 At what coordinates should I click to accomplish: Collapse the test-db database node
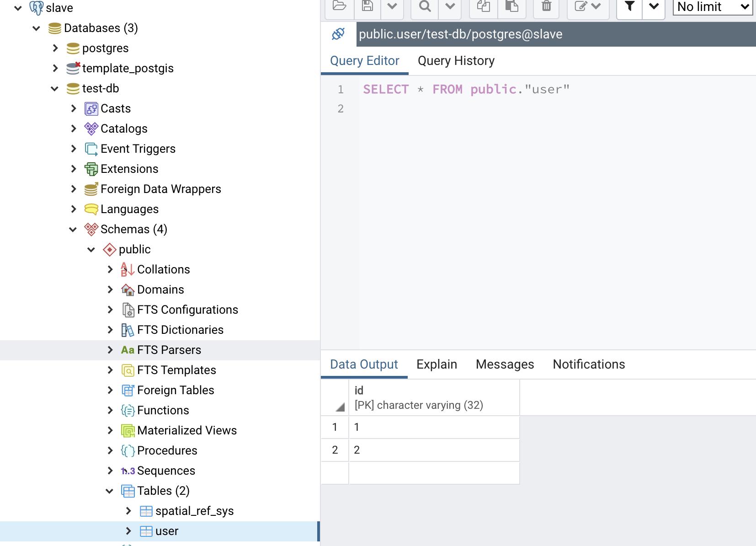[x=55, y=88]
